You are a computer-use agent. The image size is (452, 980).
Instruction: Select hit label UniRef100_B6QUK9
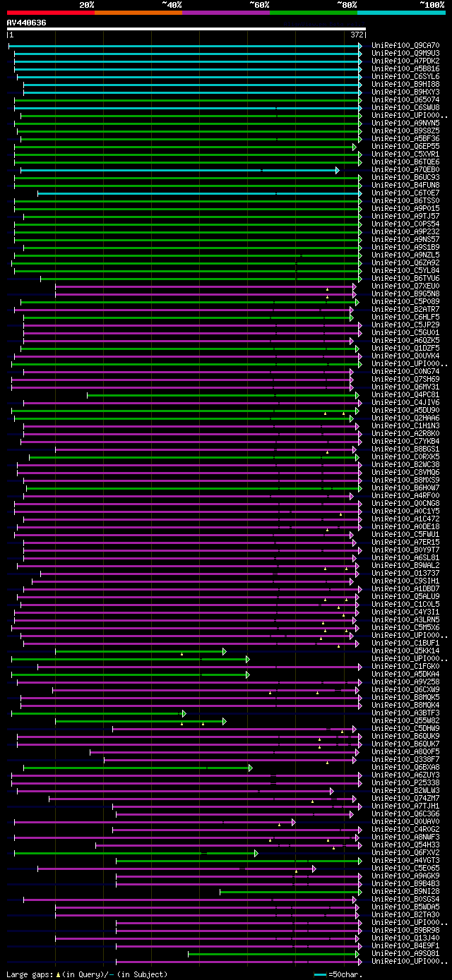coord(405,737)
